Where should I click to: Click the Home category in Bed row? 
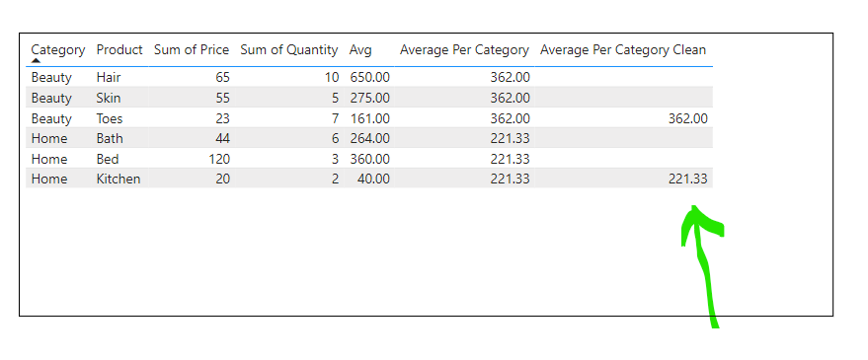(x=49, y=159)
